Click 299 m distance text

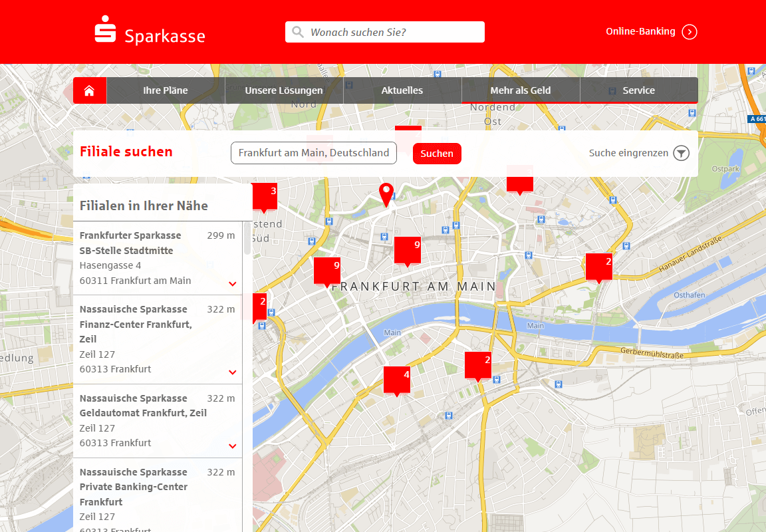coord(221,235)
